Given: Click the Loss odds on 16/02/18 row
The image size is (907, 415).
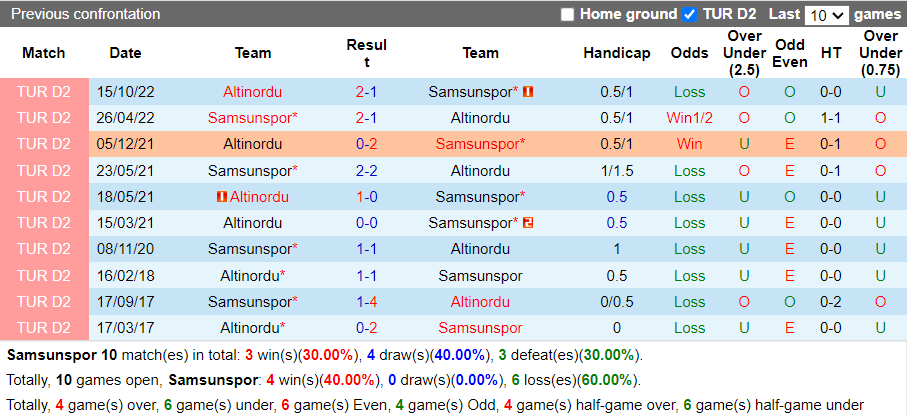Looking at the screenshot, I should [690, 276].
